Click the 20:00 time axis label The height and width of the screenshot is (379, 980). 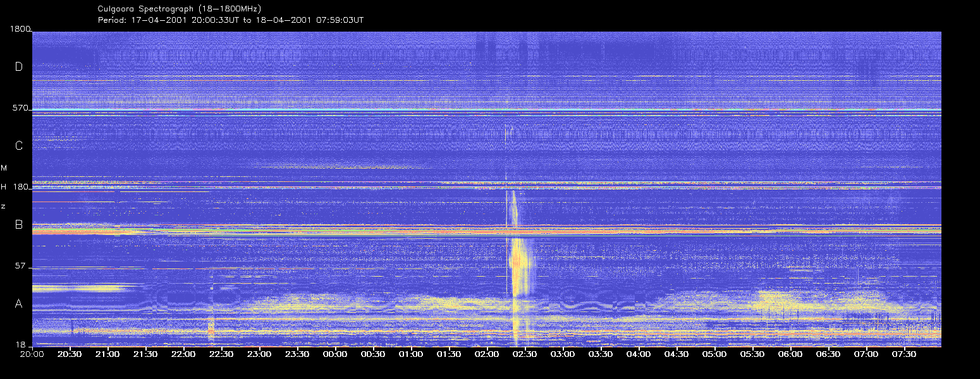click(x=32, y=354)
